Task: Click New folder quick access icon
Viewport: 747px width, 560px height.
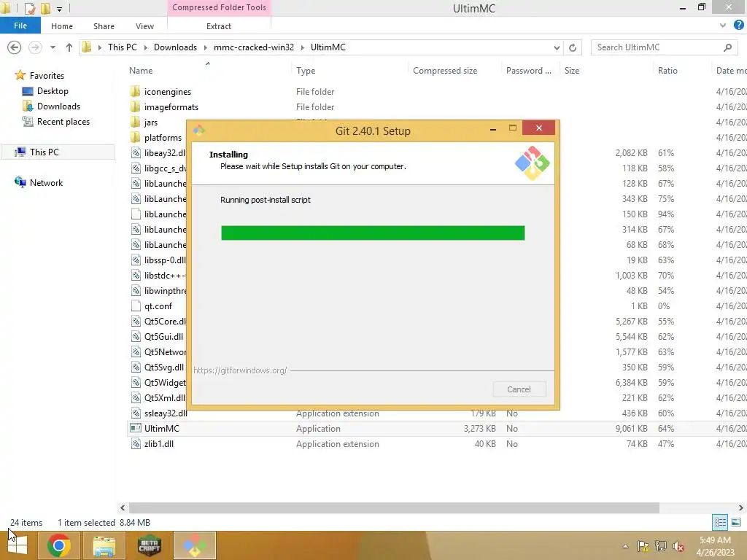Action: (x=45, y=8)
